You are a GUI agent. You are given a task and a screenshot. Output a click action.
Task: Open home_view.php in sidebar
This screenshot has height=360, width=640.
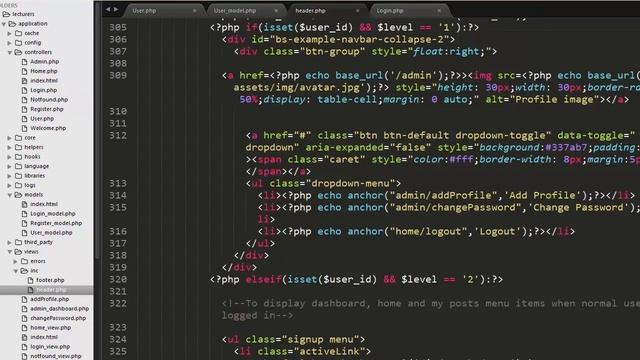coord(51,328)
